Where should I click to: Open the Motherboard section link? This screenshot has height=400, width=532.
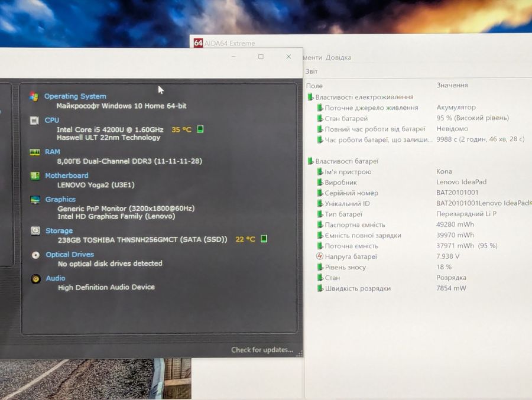click(x=66, y=175)
